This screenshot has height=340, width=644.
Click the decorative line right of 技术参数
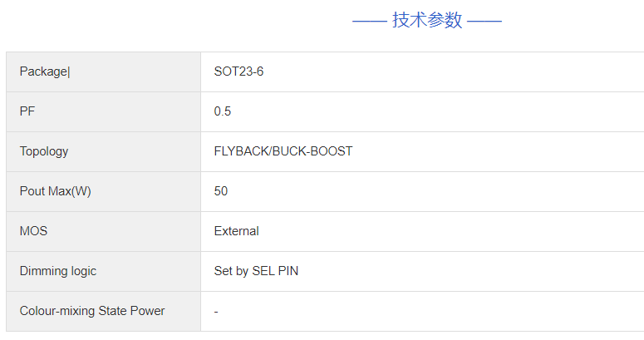pos(484,22)
